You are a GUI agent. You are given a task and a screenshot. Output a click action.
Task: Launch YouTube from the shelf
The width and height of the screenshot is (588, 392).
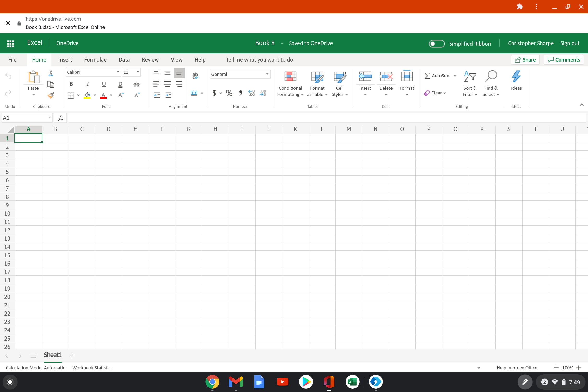coord(282,382)
